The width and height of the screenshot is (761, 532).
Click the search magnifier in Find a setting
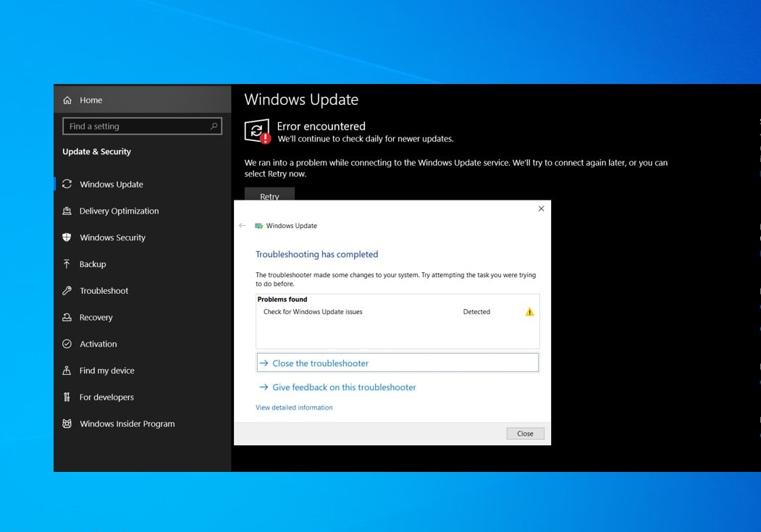[214, 126]
